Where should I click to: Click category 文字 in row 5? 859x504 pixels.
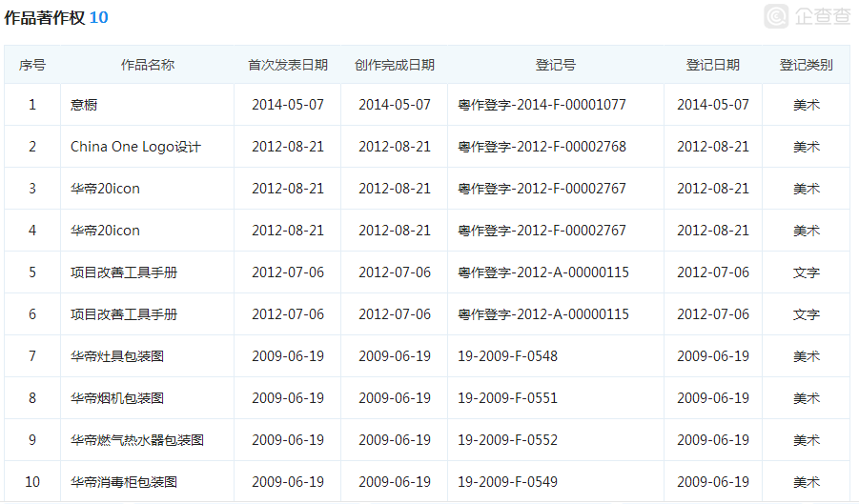pyautogui.click(x=806, y=272)
